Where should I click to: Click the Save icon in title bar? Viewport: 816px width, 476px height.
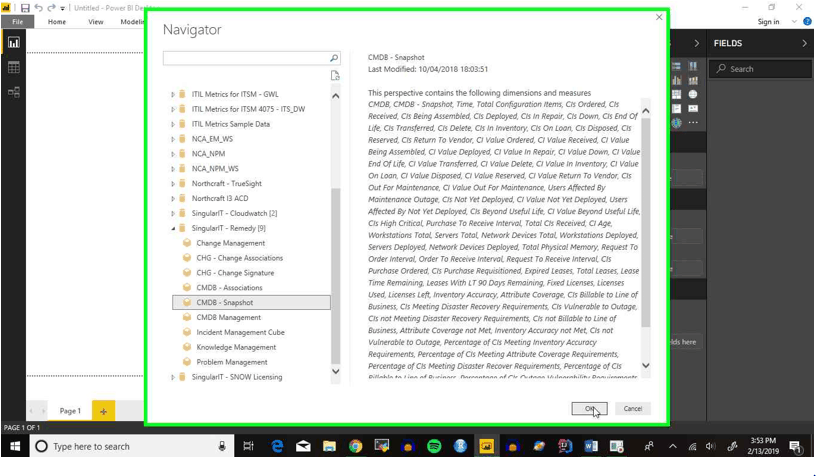click(25, 8)
